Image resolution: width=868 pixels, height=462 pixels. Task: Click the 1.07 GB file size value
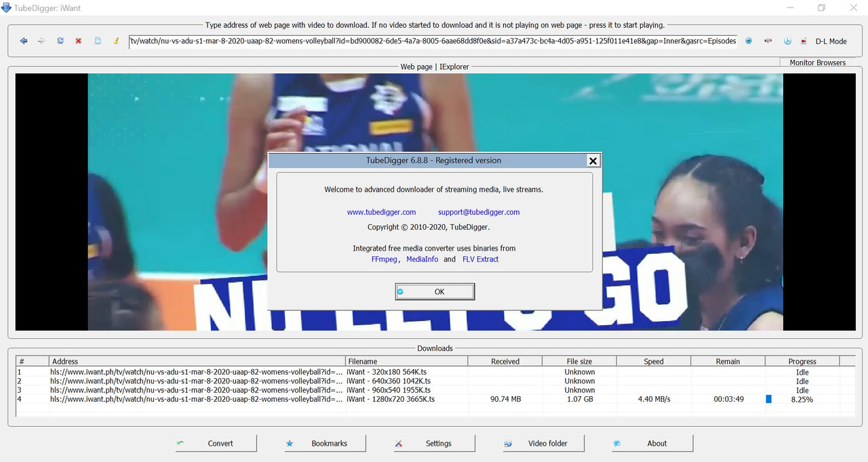pos(580,400)
